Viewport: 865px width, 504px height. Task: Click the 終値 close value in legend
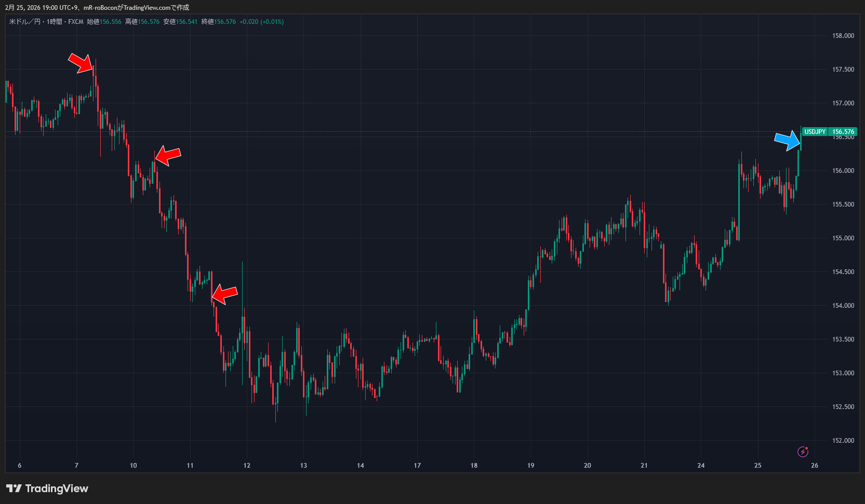click(x=219, y=22)
